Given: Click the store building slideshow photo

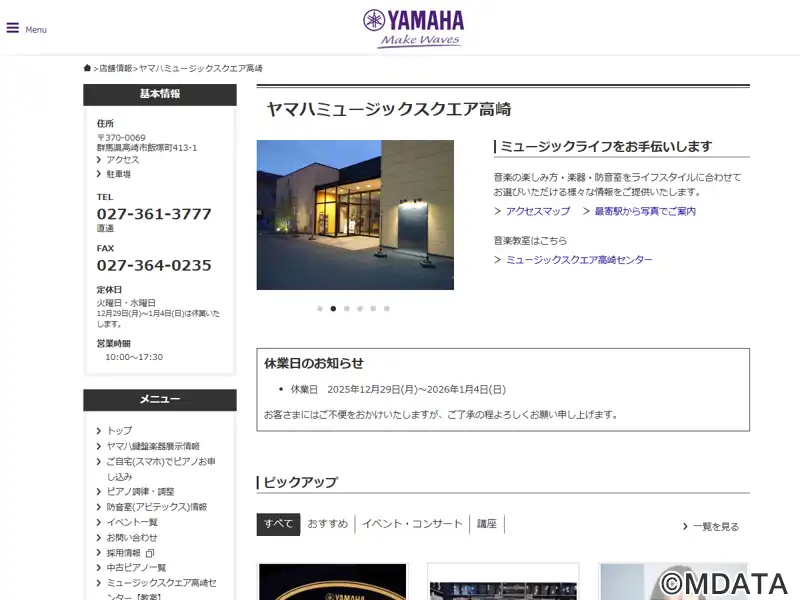Looking at the screenshot, I should [x=355, y=215].
